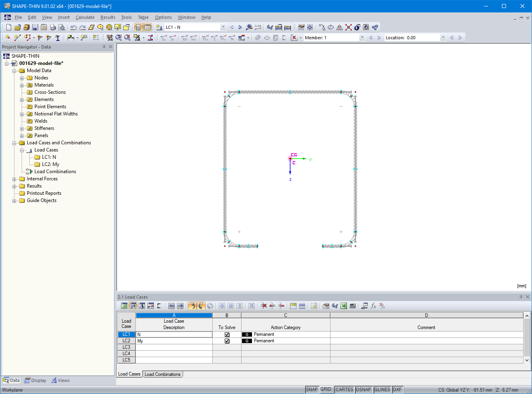Export table to Excel
532x394 pixels.
(344, 306)
